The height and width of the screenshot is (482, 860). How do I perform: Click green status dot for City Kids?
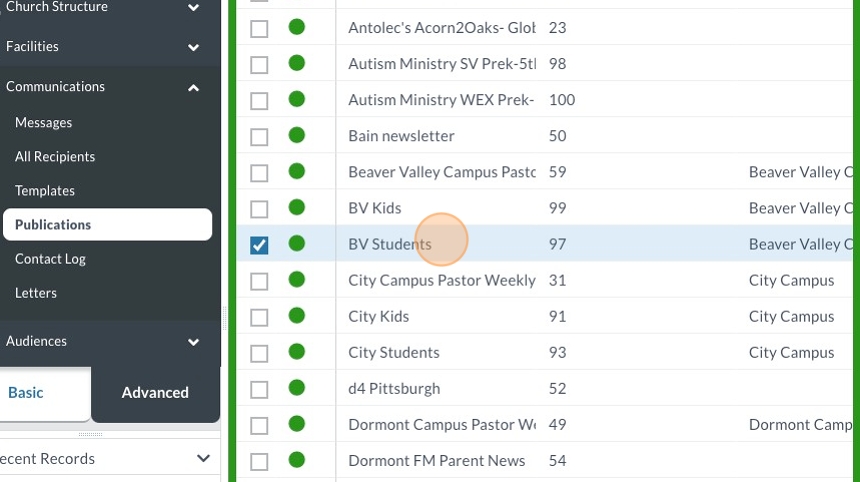click(x=297, y=316)
